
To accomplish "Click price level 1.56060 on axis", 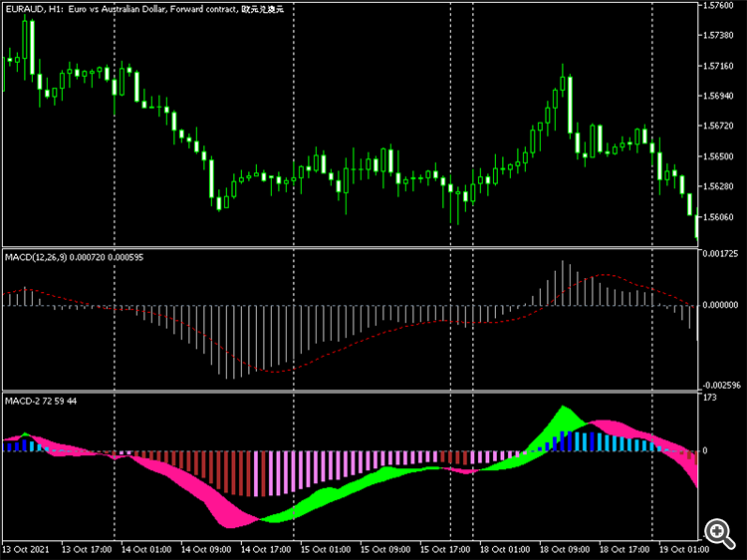I will pos(718,217).
